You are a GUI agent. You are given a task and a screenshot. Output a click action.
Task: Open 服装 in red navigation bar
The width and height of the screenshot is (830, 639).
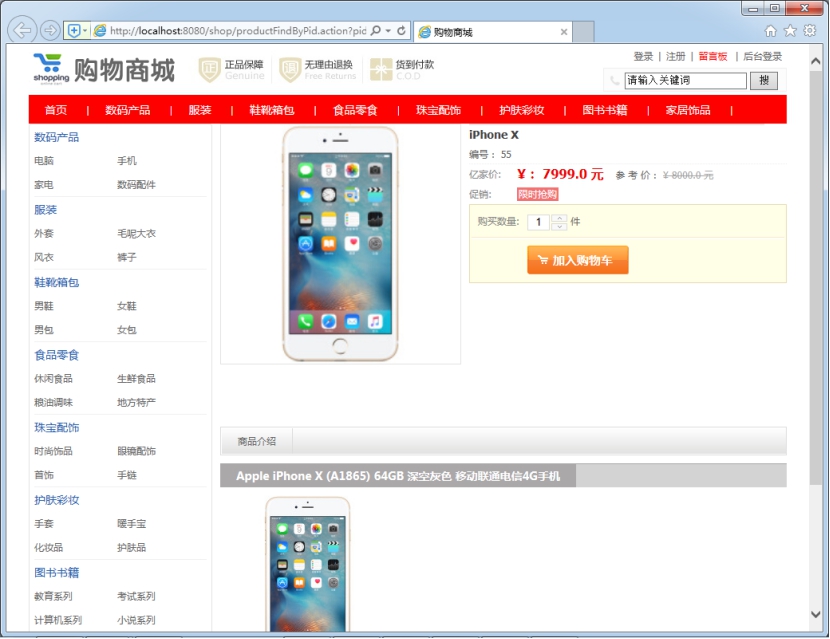coord(200,110)
